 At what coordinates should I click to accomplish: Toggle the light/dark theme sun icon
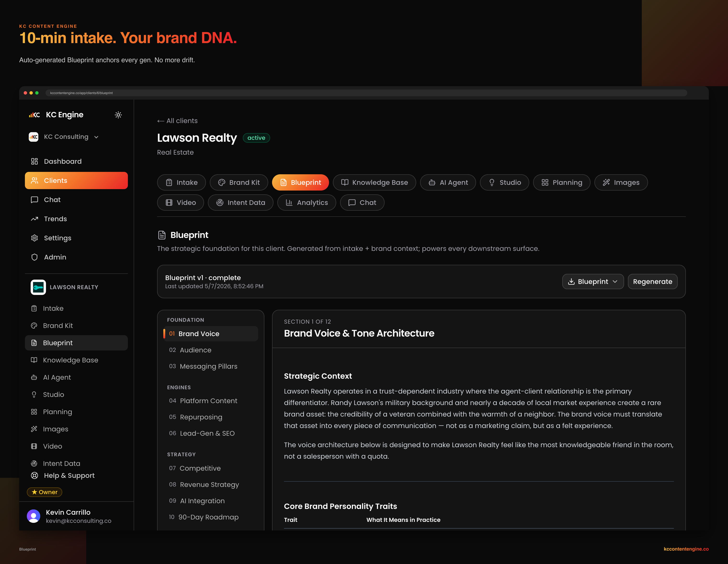click(118, 115)
